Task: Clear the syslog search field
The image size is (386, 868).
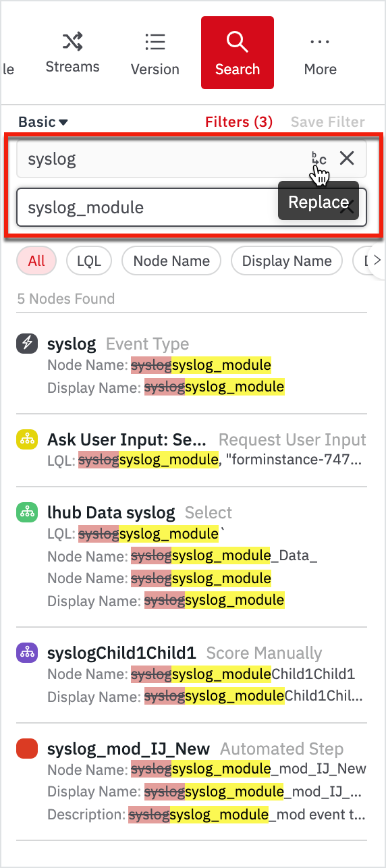Action: (x=347, y=159)
